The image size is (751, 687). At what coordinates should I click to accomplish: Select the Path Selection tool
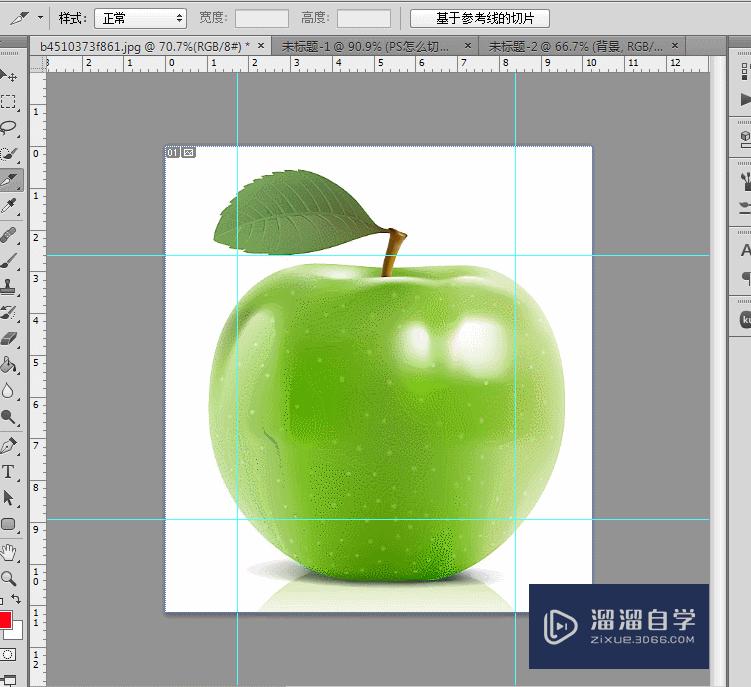pos(8,498)
